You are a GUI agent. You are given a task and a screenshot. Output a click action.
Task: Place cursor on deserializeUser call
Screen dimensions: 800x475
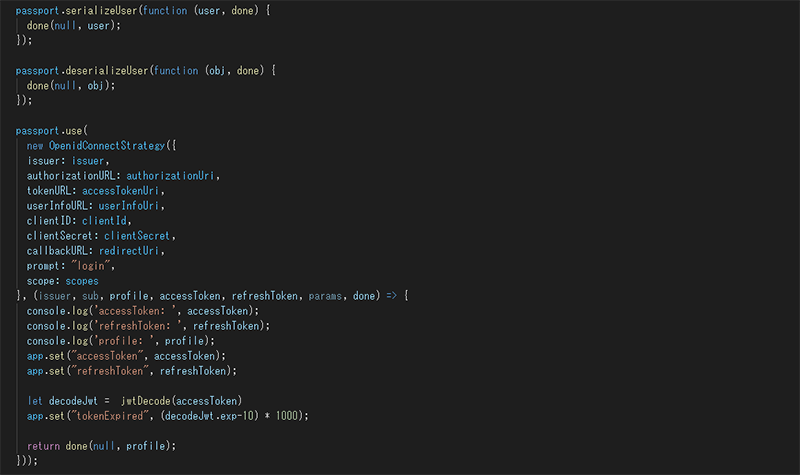[107, 71]
